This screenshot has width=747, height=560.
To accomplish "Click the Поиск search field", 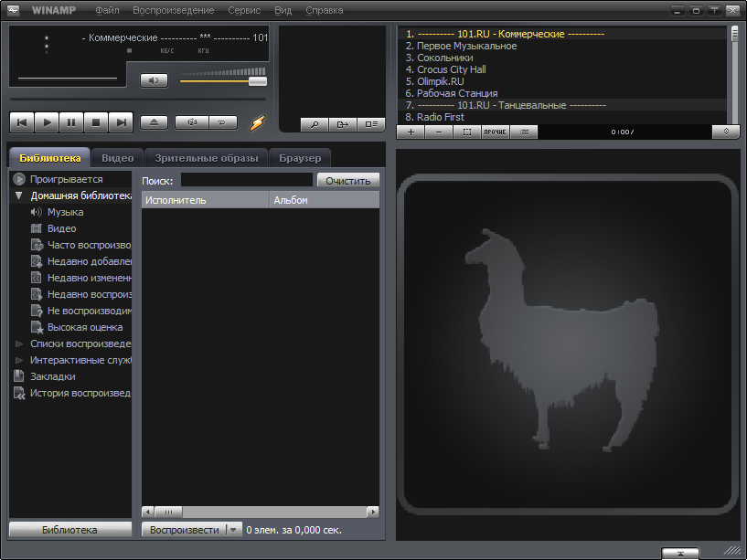I will coord(247,180).
